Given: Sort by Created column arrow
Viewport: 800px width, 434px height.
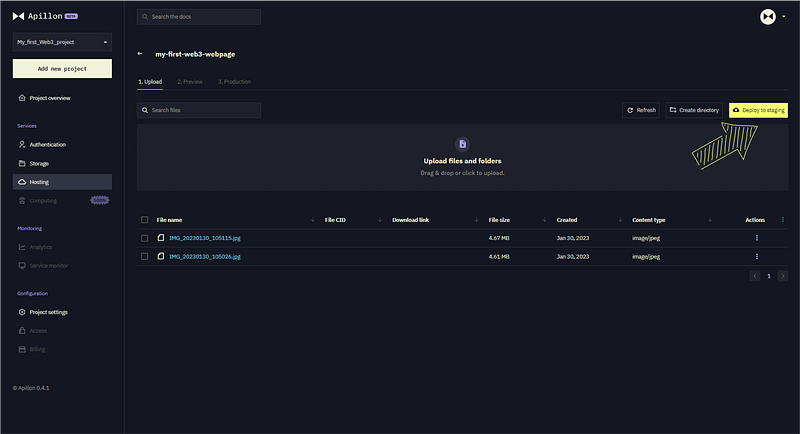Looking at the screenshot, I should coord(620,220).
